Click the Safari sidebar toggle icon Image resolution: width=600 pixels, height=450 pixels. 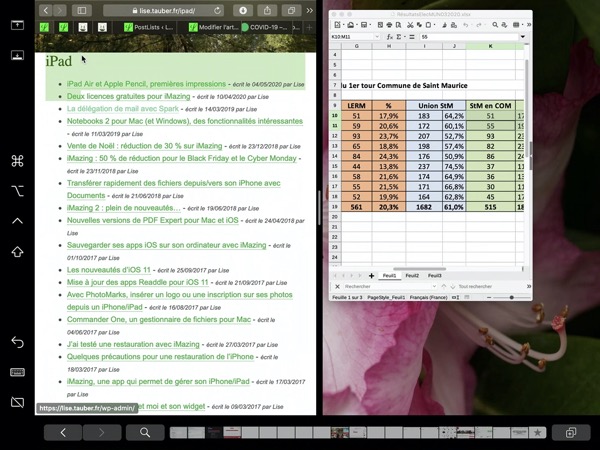[82, 10]
